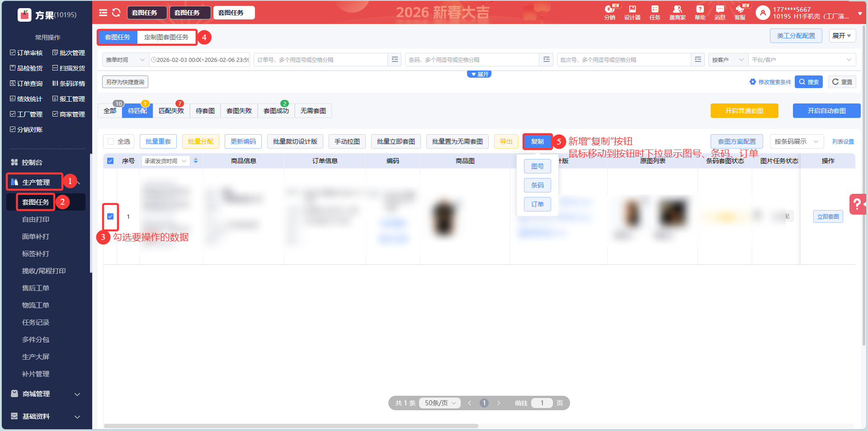The image size is (868, 431).
Task: Open the 平台/客户 select box
Action: point(802,60)
